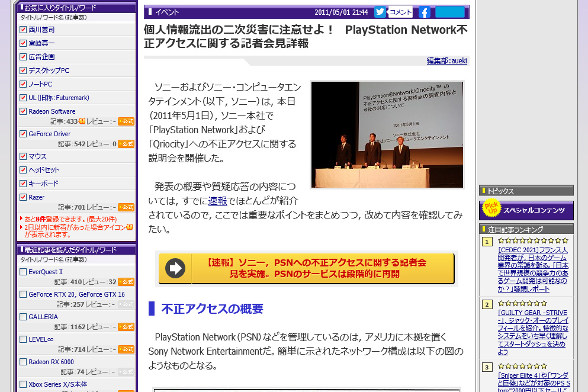Uncheck the 宮崎真一 favorite checkbox

point(23,43)
